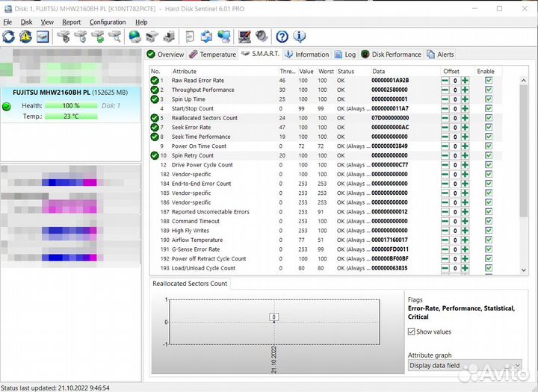
Task: Sort by the Attribute column header
Action: click(x=224, y=72)
